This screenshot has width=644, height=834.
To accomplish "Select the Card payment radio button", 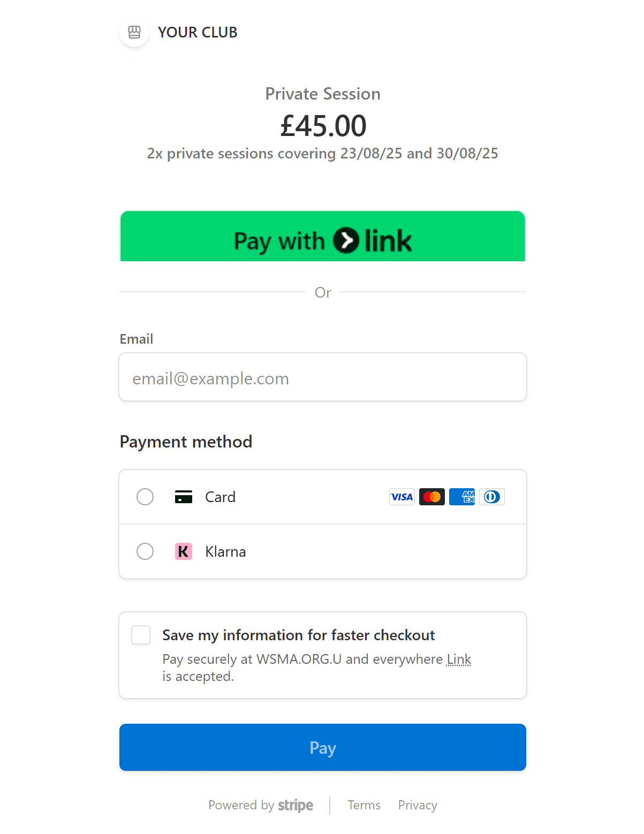I will [x=145, y=497].
